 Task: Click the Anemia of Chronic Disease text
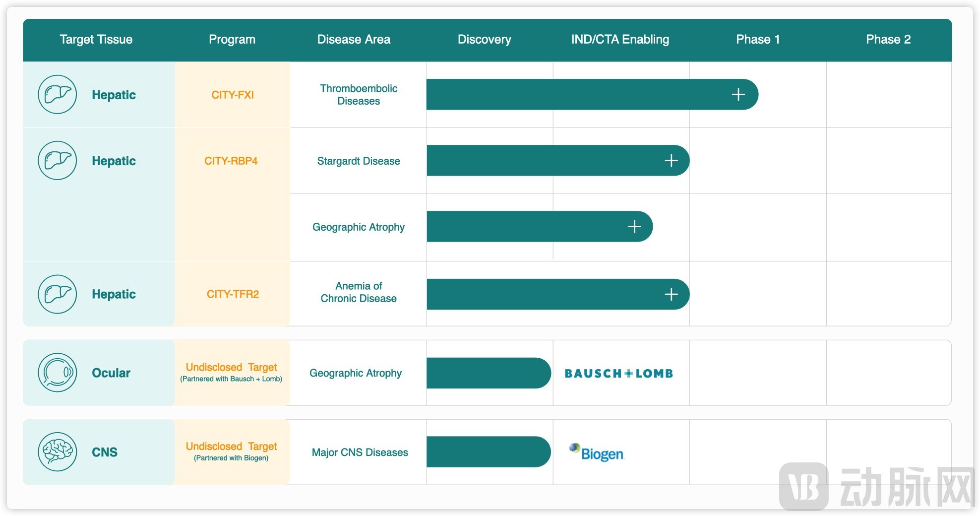(x=359, y=292)
